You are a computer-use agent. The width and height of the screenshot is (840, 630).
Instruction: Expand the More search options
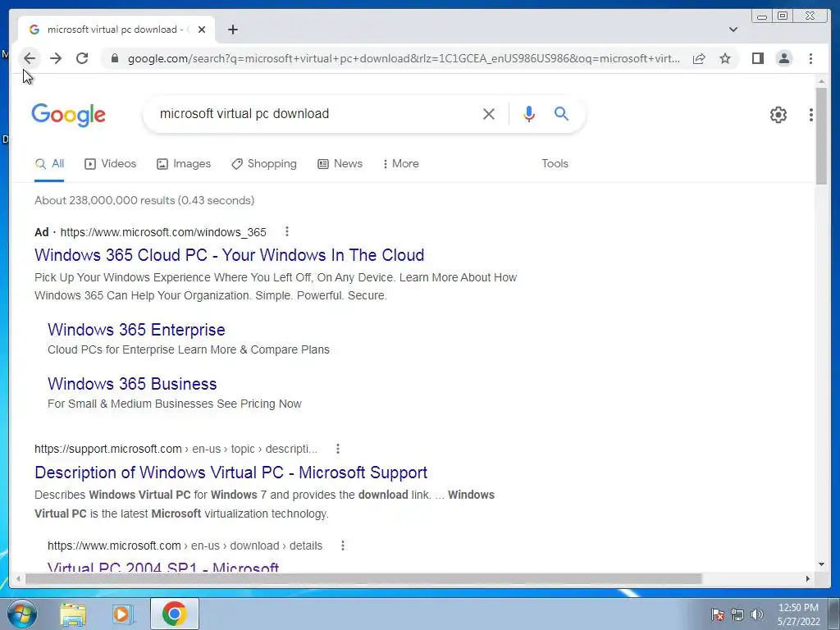tap(400, 164)
